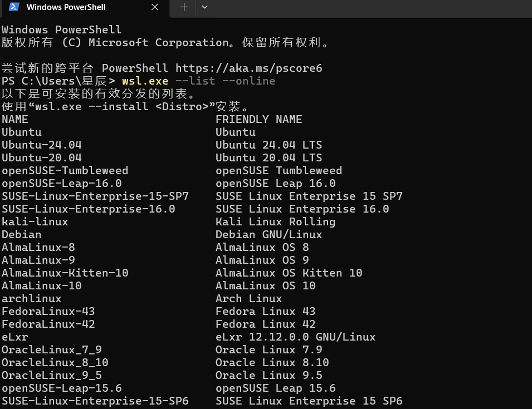Select the AlmaLinux-Kitten-10 entry
The width and height of the screenshot is (532, 409).
click(65, 272)
